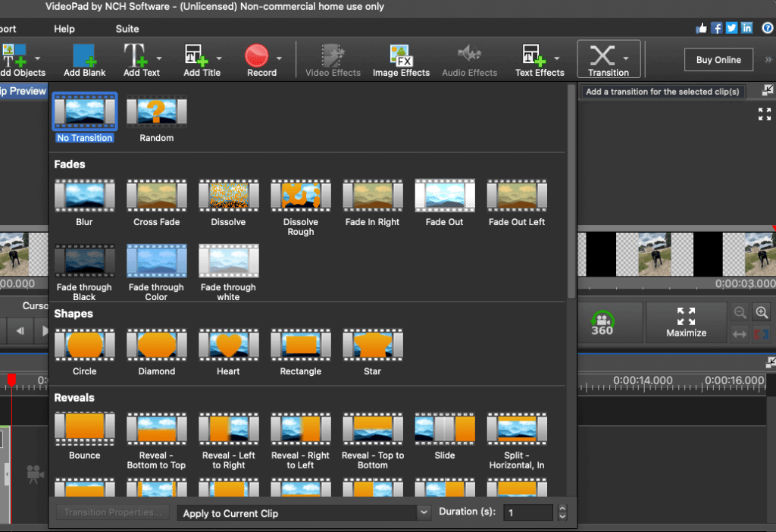The height and width of the screenshot is (532, 776).
Task: Click the Buy Online button
Action: pyautogui.click(x=718, y=59)
